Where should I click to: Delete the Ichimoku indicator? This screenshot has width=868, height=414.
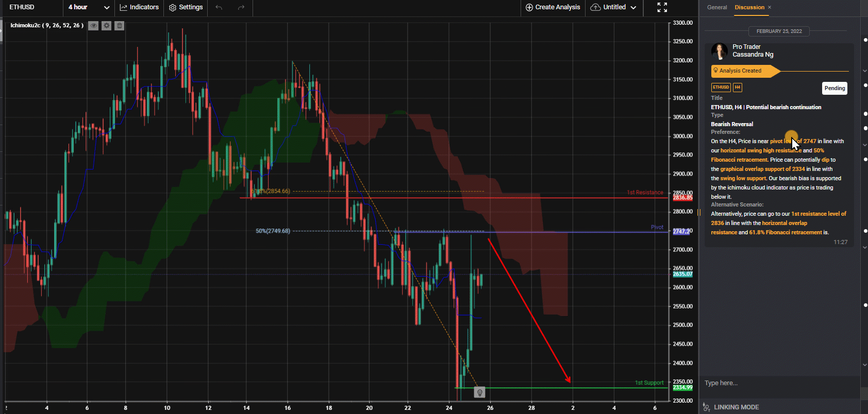[x=119, y=25]
